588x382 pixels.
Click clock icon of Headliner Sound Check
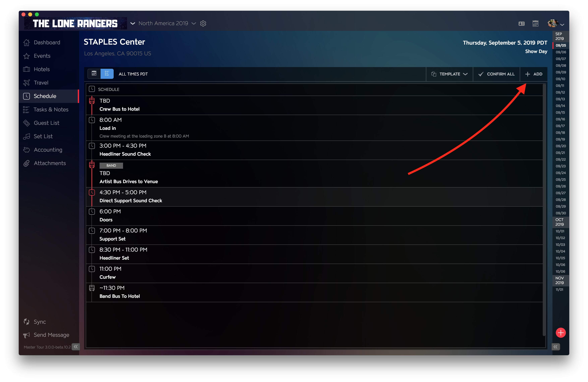92,146
